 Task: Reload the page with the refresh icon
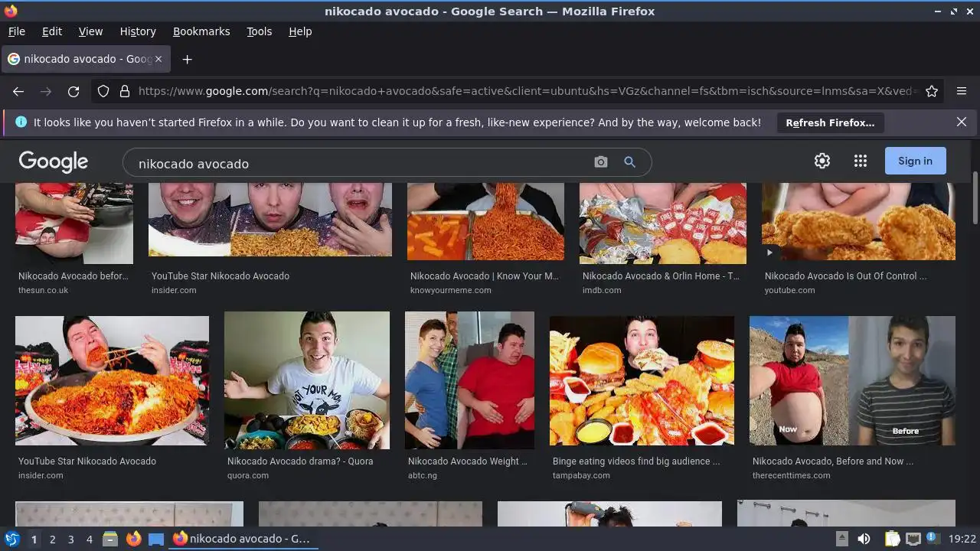coord(73,91)
